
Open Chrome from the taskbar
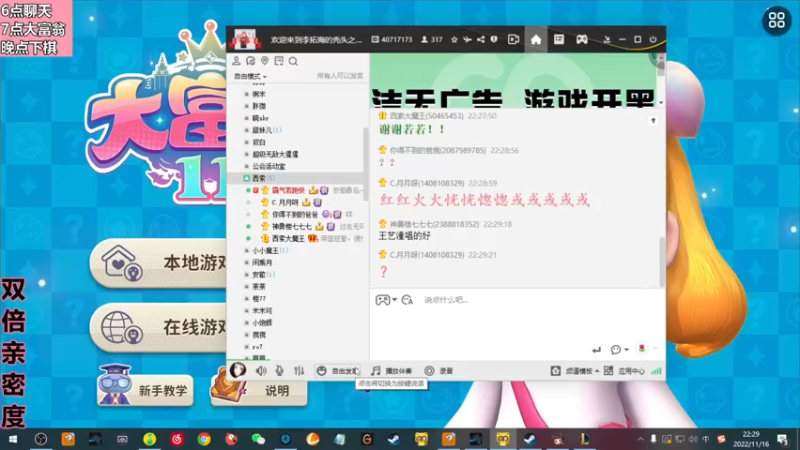pos(204,439)
